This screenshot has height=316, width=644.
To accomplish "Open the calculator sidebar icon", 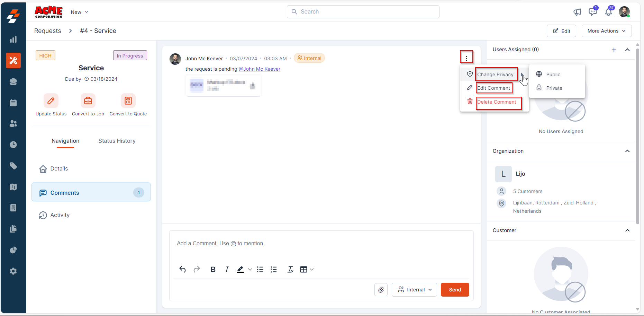I will click(x=13, y=208).
